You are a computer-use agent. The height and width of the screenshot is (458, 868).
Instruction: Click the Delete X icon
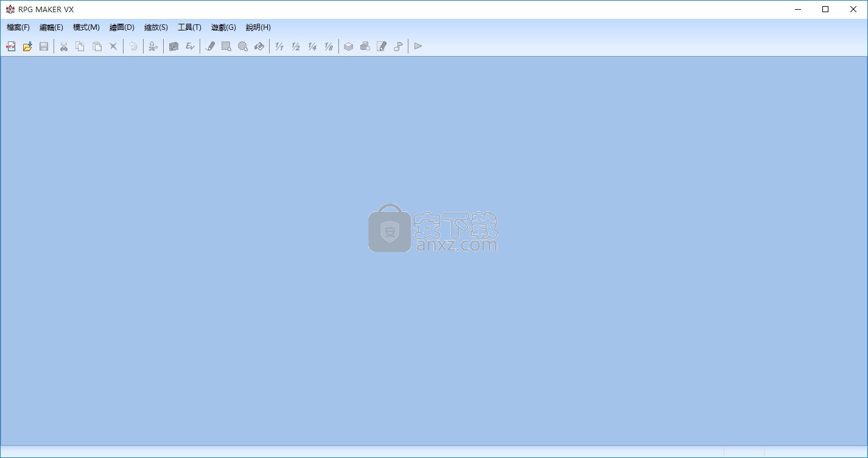pyautogui.click(x=113, y=46)
